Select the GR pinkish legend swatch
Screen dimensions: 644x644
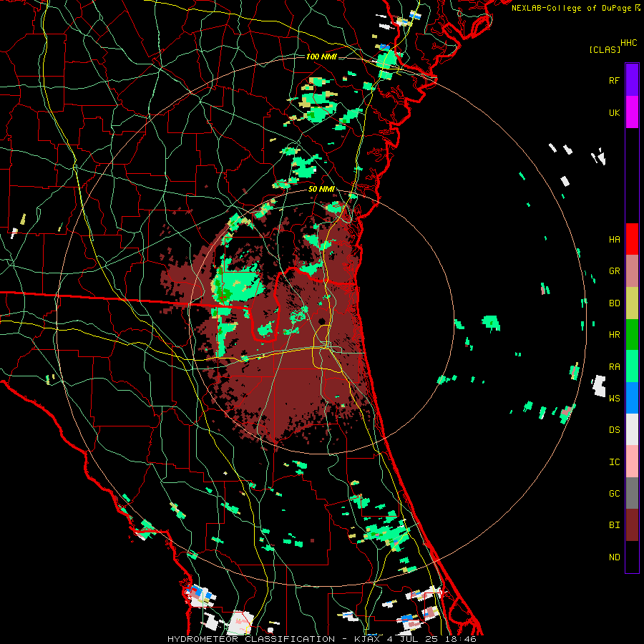point(632,271)
